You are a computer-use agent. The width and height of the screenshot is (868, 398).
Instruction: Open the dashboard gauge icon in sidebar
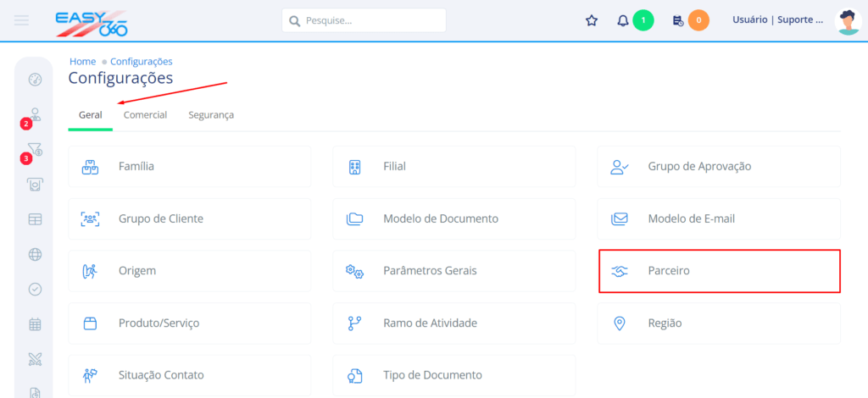click(x=35, y=79)
